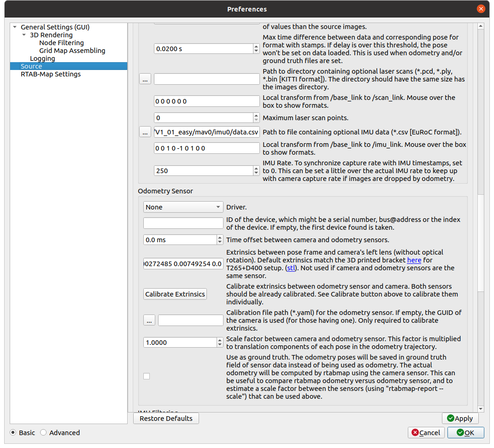This screenshot has width=494, height=448.
Task: Click the Calibrate Extrinsics button
Action: [x=175, y=294]
